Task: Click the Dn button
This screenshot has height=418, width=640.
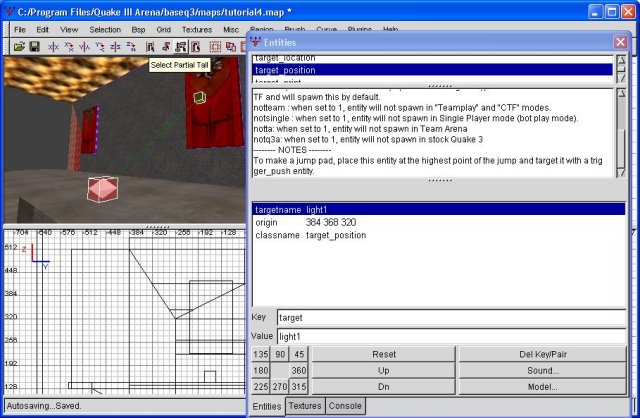Action: tap(384, 387)
